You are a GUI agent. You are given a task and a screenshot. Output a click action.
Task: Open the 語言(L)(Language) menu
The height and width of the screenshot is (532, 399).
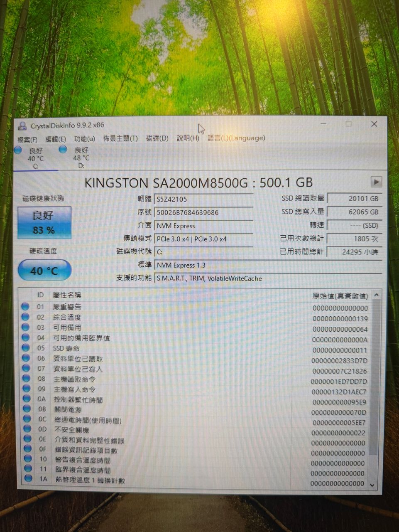pos(236,138)
